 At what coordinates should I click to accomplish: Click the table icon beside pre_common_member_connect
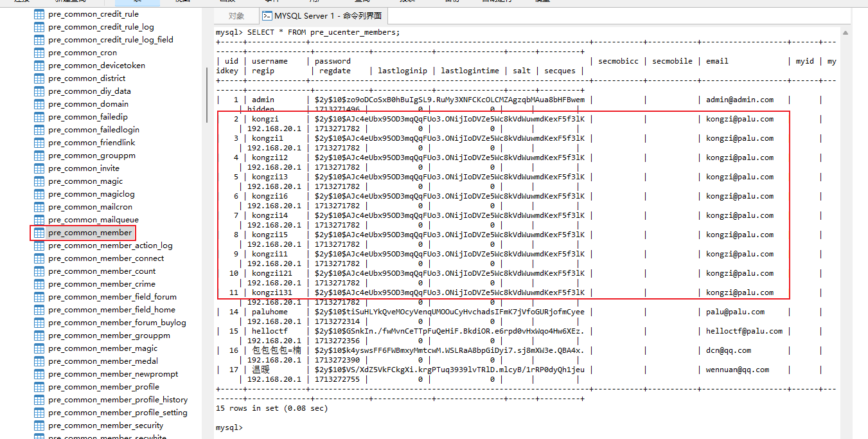coord(39,258)
